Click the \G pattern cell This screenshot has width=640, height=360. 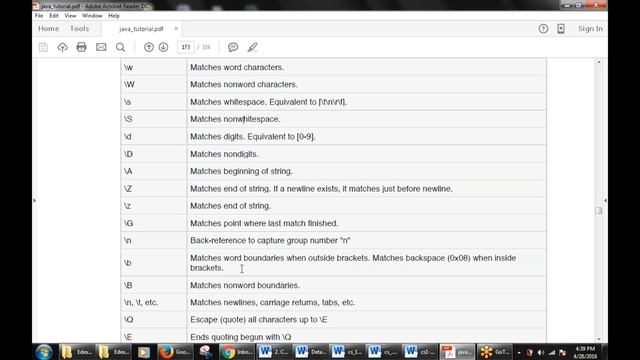[154, 223]
